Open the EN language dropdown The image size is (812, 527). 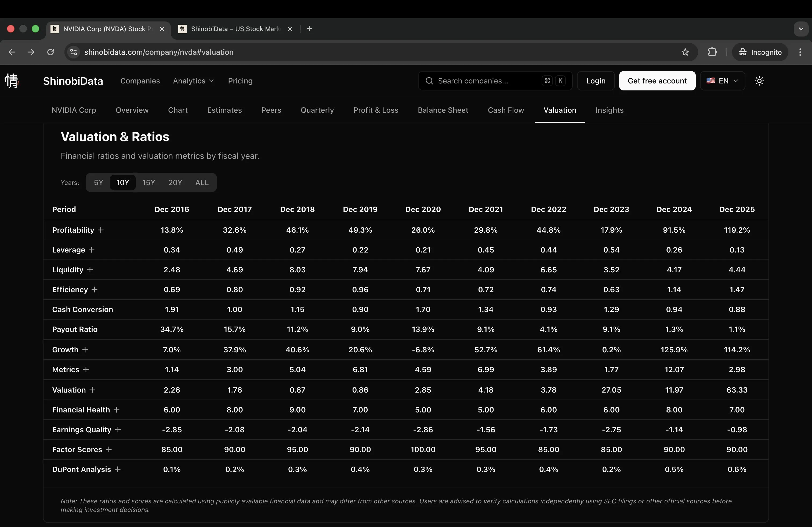point(723,81)
